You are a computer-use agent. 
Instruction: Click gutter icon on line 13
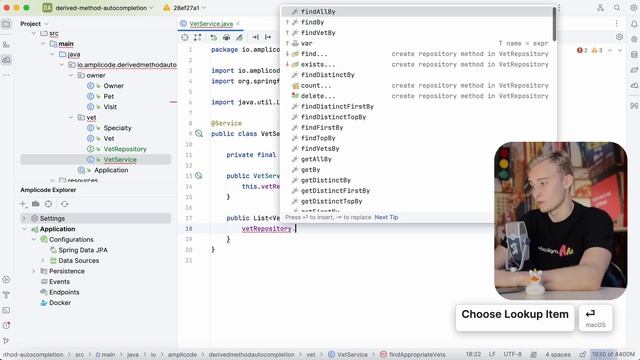199,176
